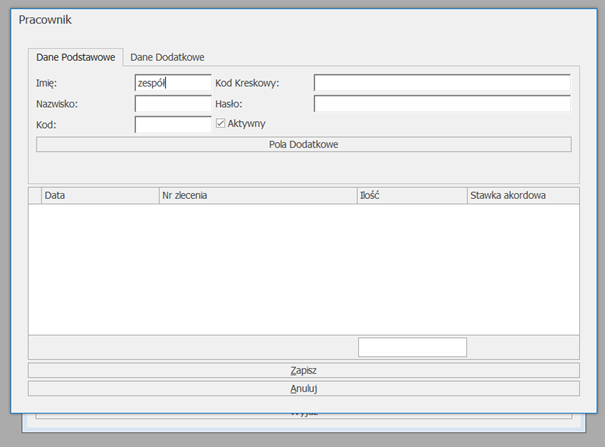
Task: Toggle the Aktywny checkbox
Action: (221, 123)
